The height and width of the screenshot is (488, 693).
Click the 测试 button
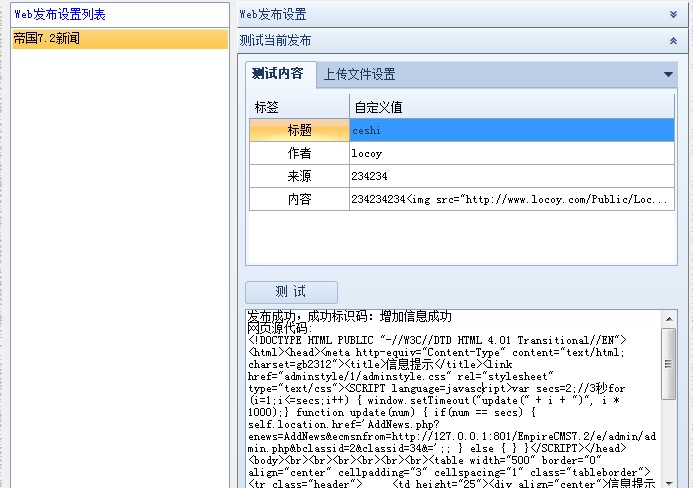(x=291, y=292)
